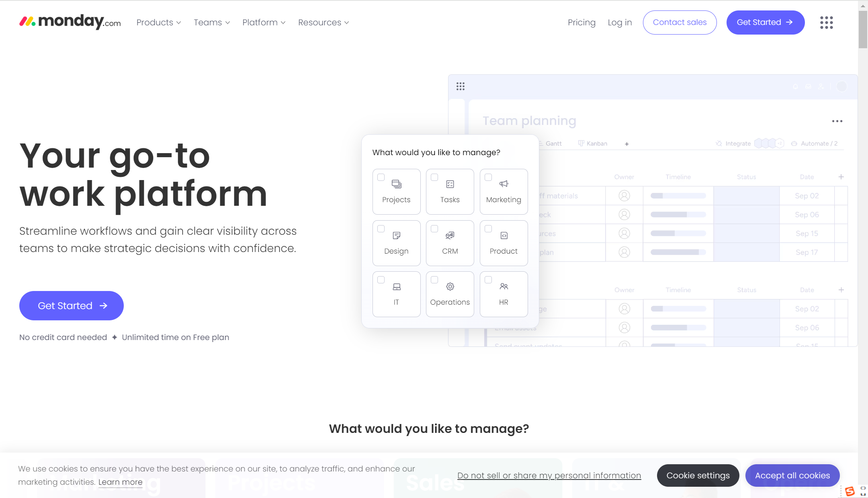The image size is (868, 498).
Task: Check the Operations checkbox
Action: coord(434,279)
